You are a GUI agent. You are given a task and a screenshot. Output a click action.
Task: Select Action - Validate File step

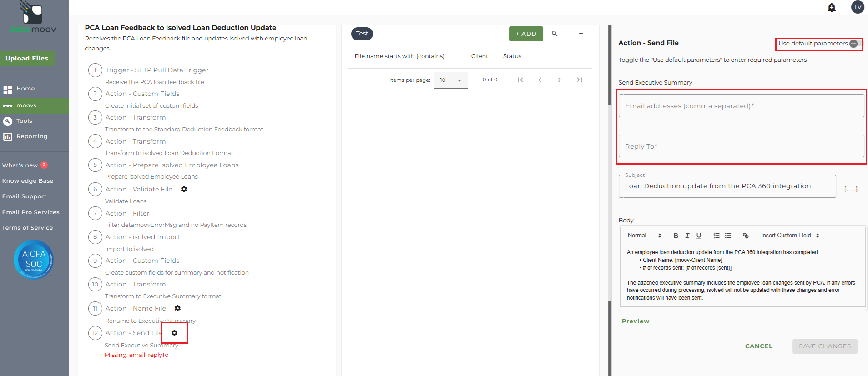(x=139, y=189)
